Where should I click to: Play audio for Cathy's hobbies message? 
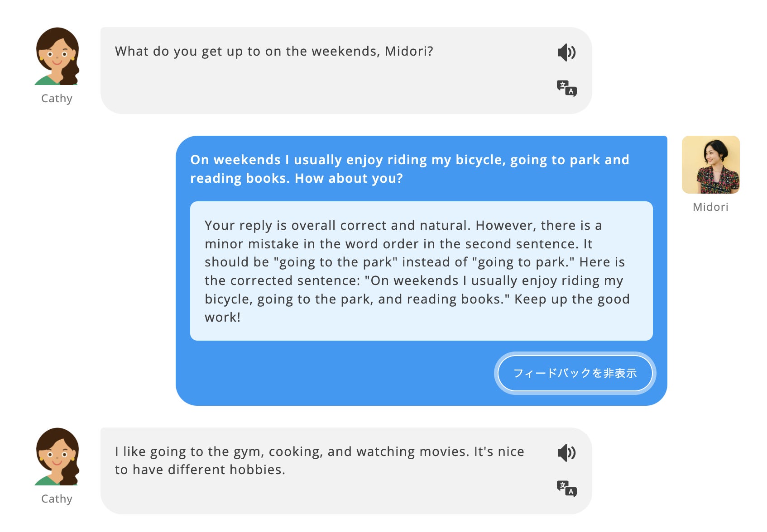566,452
